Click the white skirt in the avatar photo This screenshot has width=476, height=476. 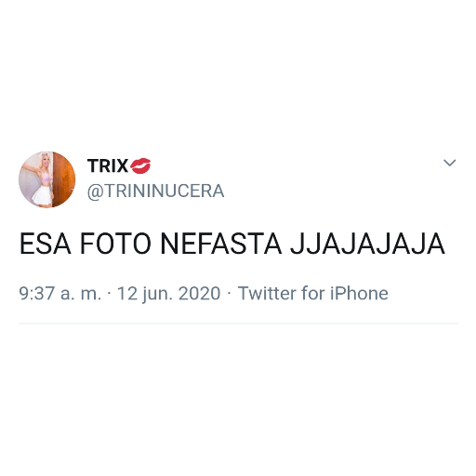pos(44,195)
